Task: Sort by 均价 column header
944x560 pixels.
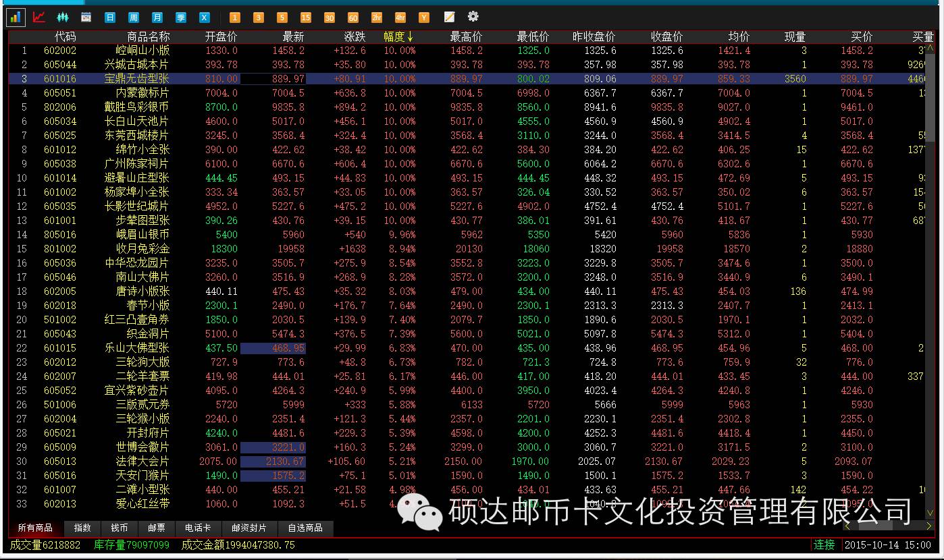Action: tap(739, 36)
